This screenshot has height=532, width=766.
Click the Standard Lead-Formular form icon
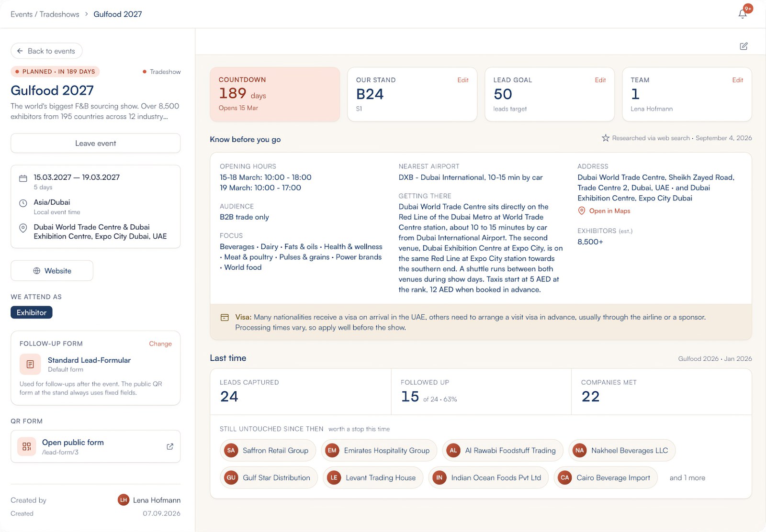click(x=30, y=364)
